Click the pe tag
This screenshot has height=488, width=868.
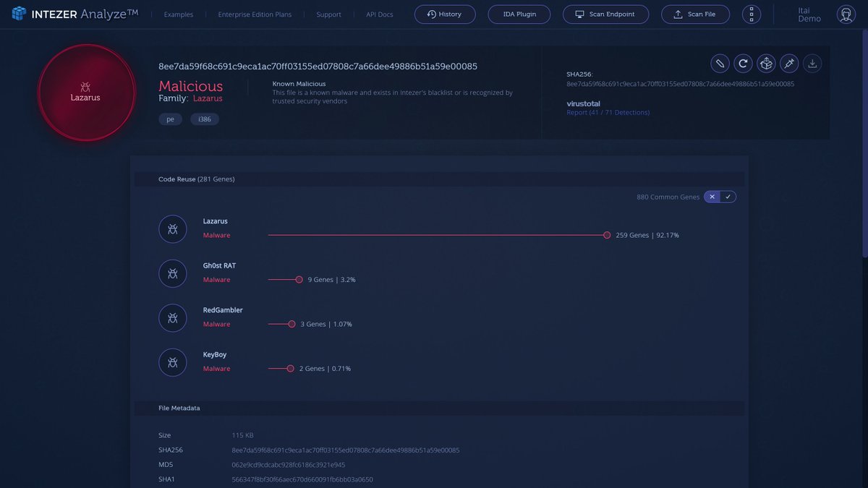point(171,119)
